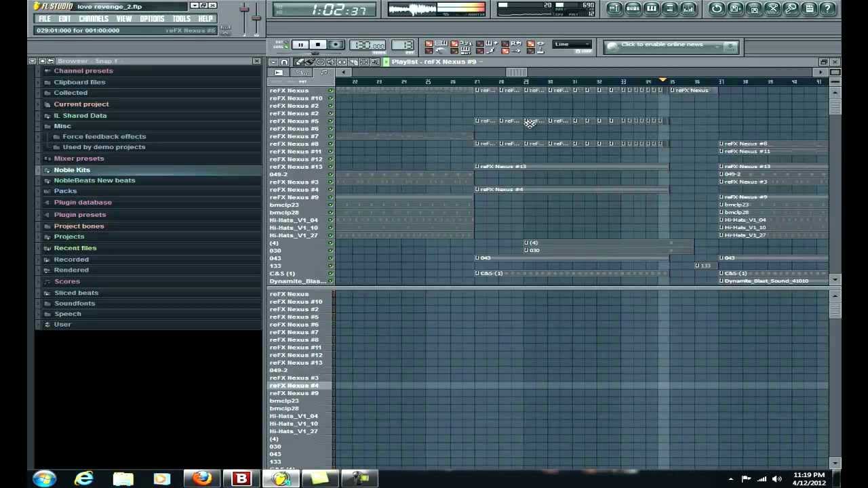Viewport: 868px width, 488px height.
Task: Click the tempo display showing 130.000
Action: click(x=368, y=45)
